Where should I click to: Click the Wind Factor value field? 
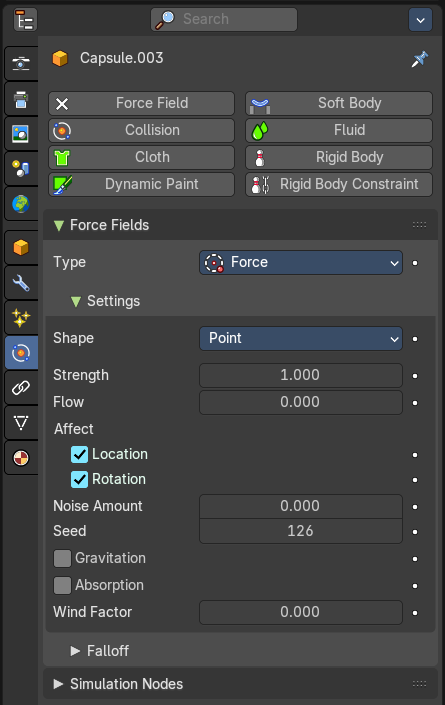301,612
